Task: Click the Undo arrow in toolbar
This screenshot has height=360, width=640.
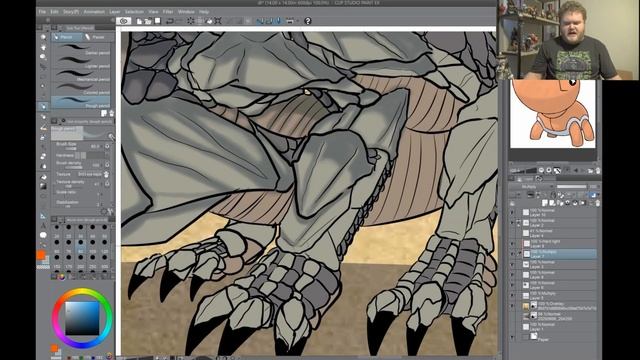Action: coord(169,21)
